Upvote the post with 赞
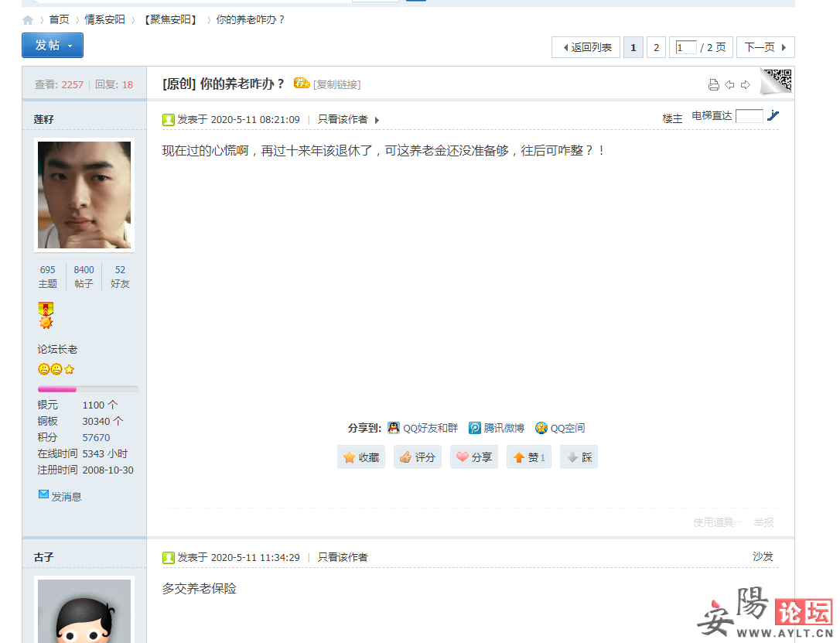The image size is (840, 643). click(529, 457)
